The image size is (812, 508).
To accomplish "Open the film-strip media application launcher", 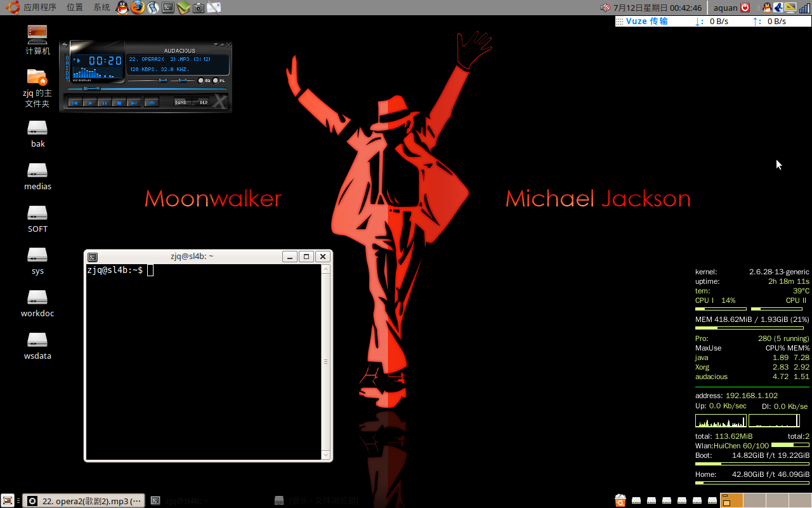I will click(x=153, y=8).
